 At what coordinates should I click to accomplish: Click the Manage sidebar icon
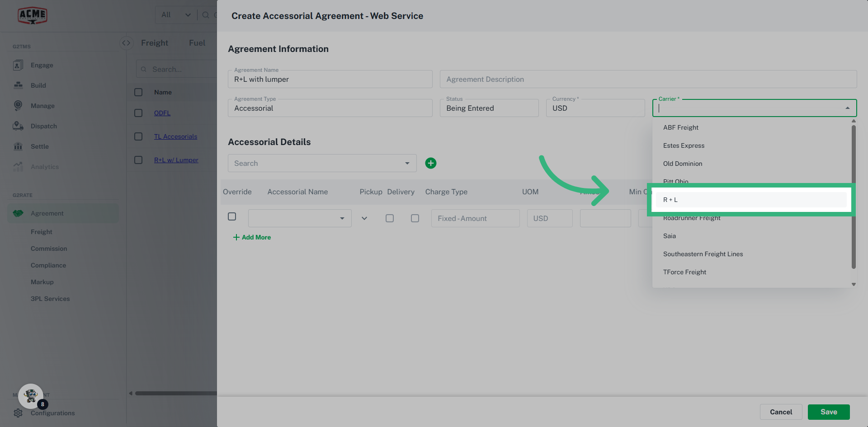click(x=18, y=105)
